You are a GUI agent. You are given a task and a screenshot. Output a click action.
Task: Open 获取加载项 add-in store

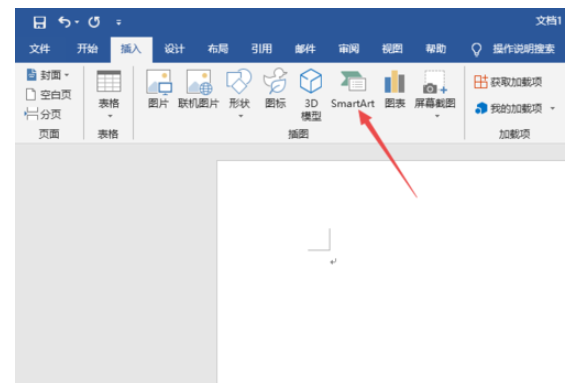click(x=508, y=82)
